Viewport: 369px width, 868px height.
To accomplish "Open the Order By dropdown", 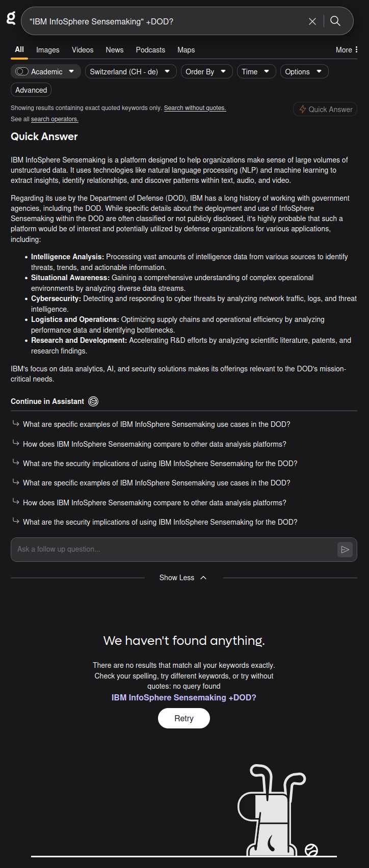I will tap(206, 72).
